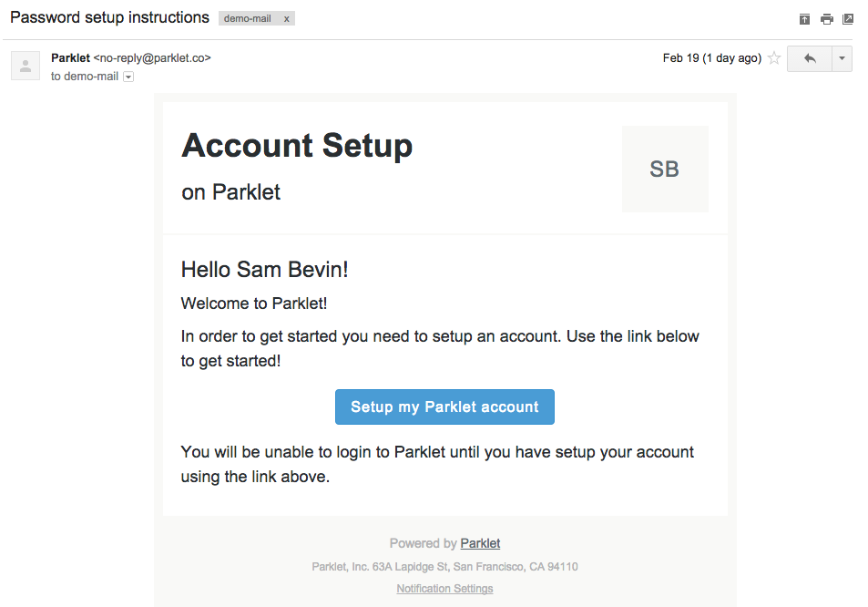This screenshot has width=868, height=607.
Task: Click the SB initials avatar tile
Action: point(665,170)
